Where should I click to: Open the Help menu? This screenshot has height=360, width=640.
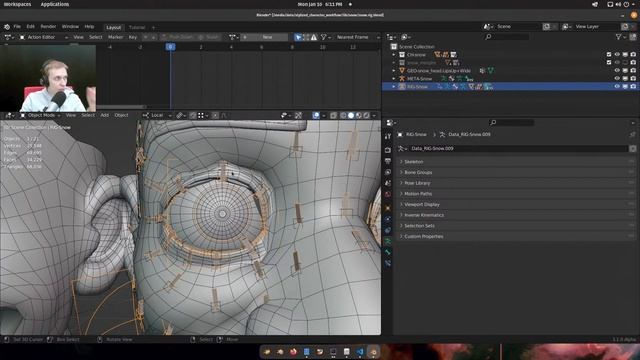click(x=89, y=27)
